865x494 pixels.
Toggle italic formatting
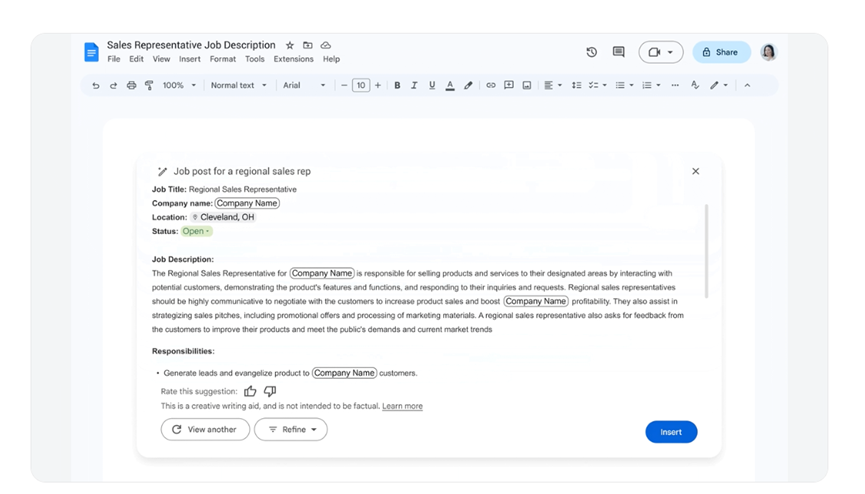pos(414,86)
